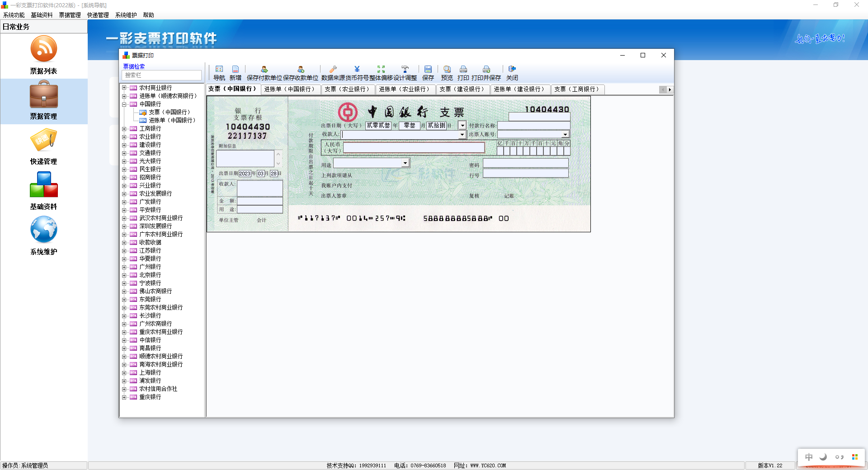Click the 行号 field on the cheque
The width and height of the screenshot is (868, 470).
click(525, 174)
